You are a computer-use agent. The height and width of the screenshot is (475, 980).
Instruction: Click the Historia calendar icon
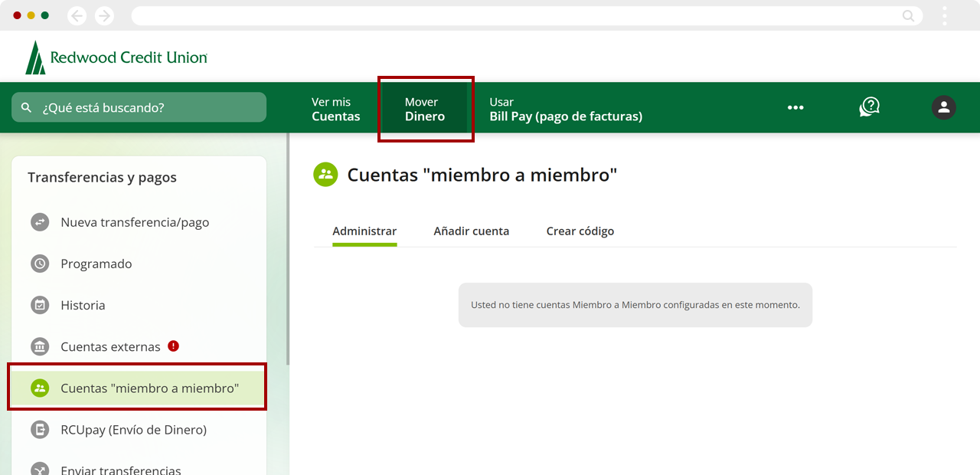click(40, 305)
